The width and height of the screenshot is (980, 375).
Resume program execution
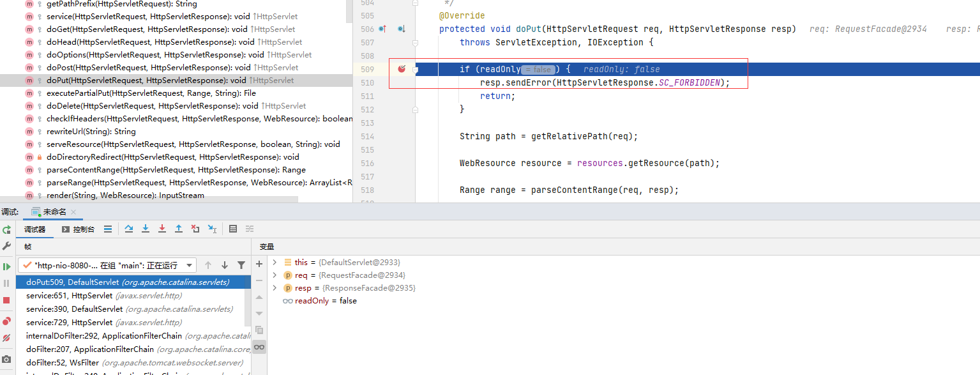point(6,266)
